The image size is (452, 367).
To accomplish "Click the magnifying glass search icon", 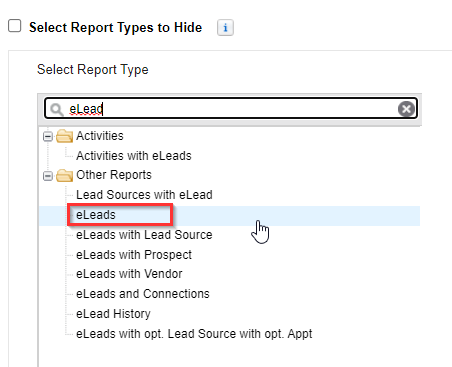I will [57, 109].
